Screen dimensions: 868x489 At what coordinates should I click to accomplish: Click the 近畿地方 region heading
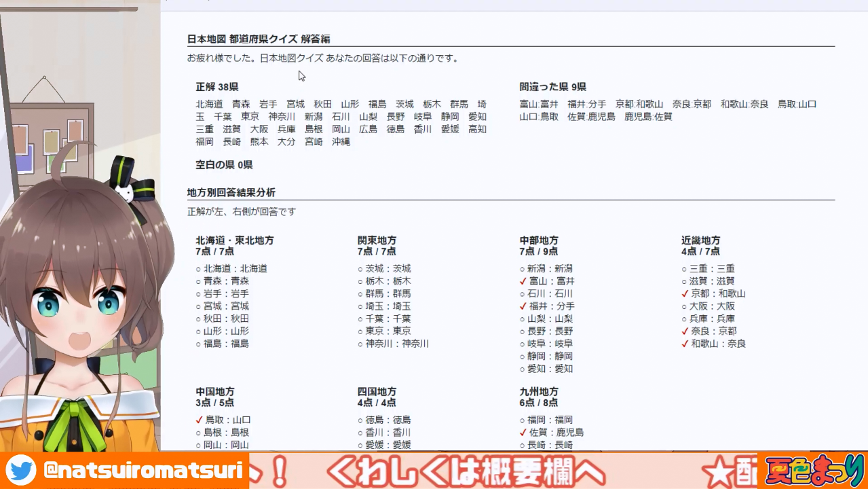701,240
